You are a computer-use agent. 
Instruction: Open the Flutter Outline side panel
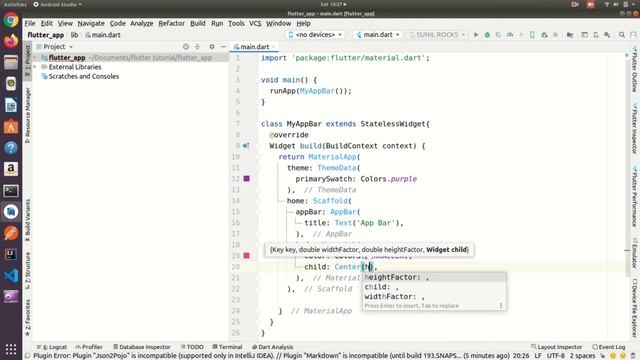635,69
